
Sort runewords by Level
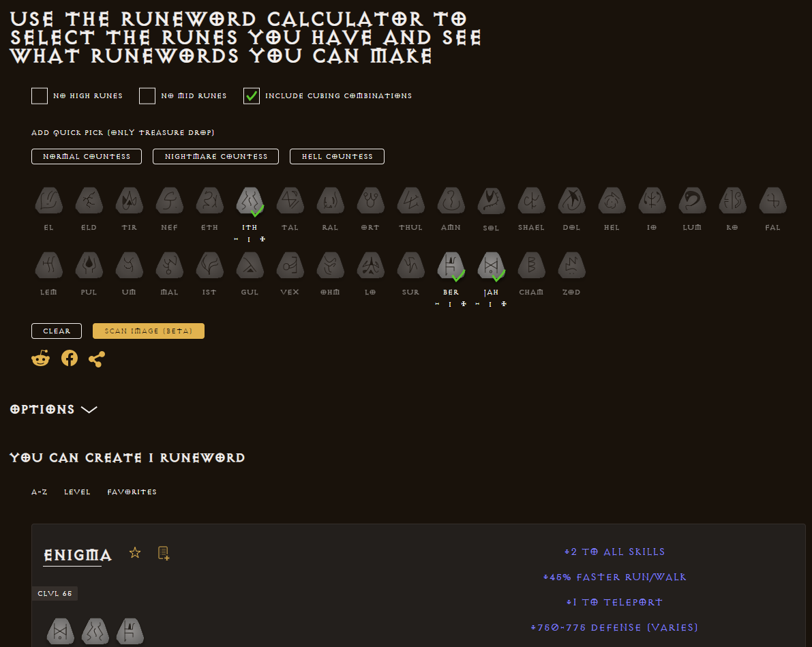(x=77, y=492)
